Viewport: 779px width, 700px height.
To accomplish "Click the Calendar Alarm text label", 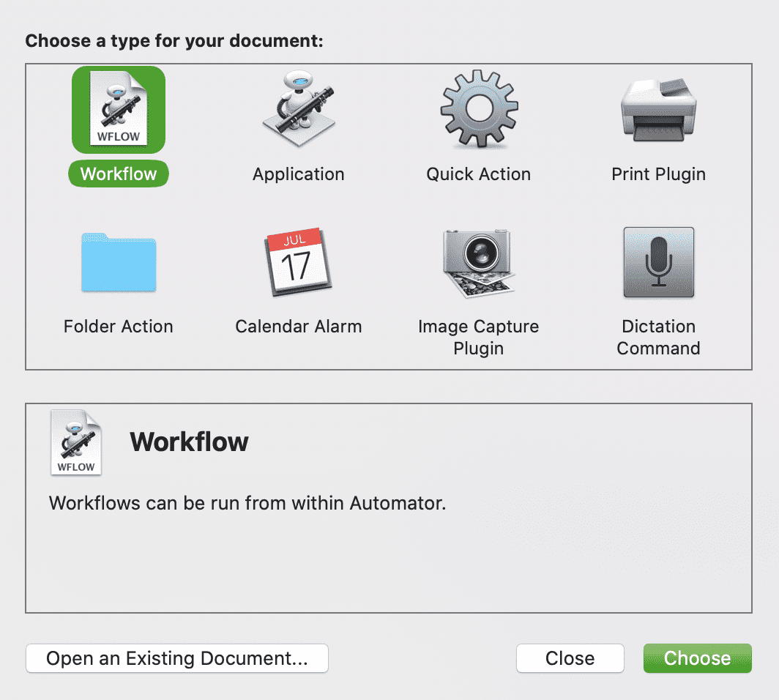I will click(x=299, y=327).
